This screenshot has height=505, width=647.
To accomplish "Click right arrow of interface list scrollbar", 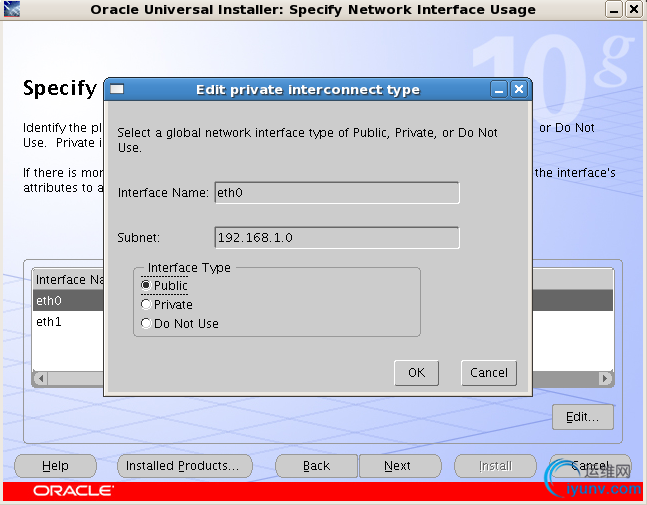I will (x=605, y=378).
